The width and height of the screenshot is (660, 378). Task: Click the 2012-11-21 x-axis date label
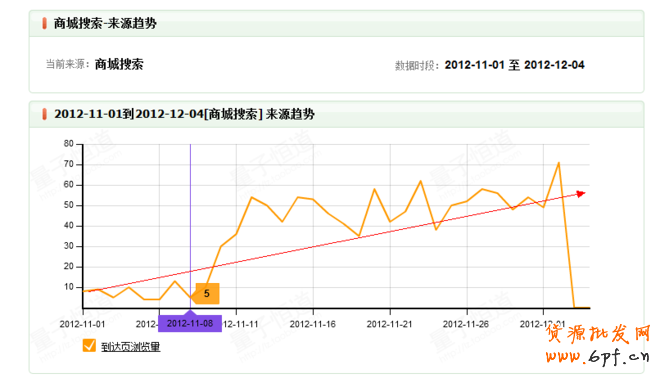pos(389,324)
